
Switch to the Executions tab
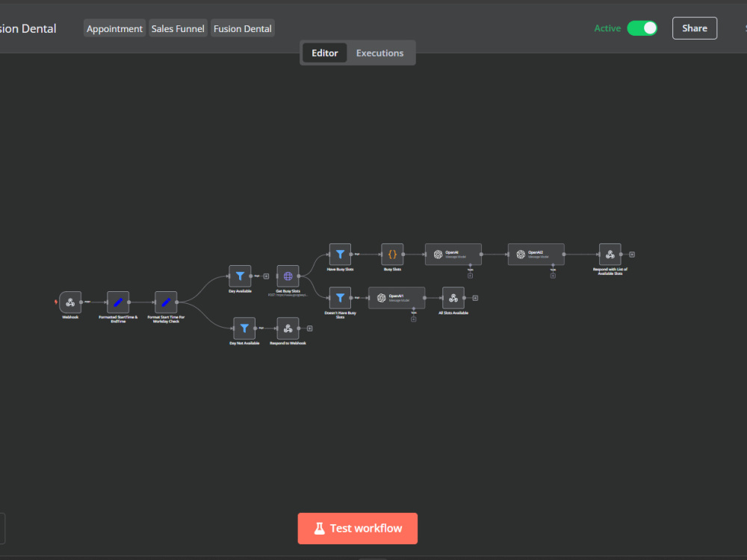click(x=379, y=53)
